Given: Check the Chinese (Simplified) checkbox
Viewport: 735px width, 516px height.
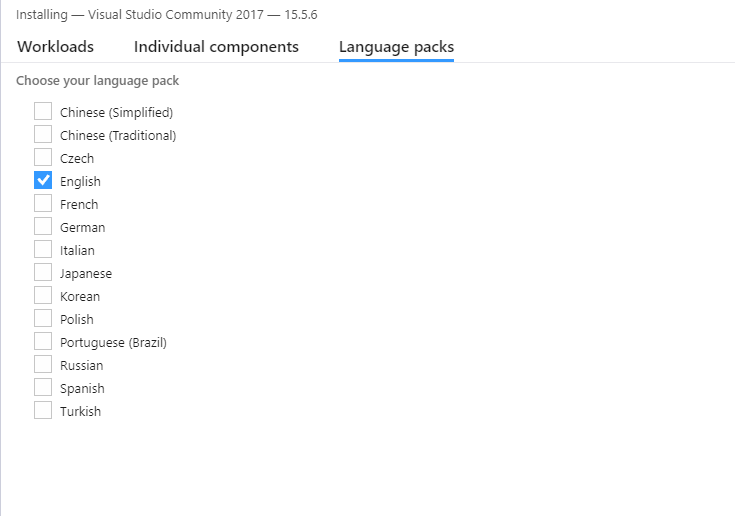Looking at the screenshot, I should (x=43, y=112).
